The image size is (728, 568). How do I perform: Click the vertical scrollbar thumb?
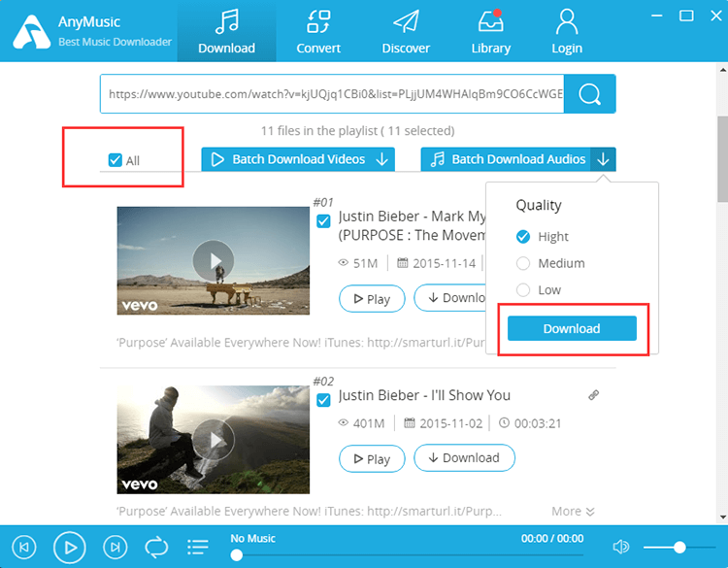pyautogui.click(x=723, y=159)
